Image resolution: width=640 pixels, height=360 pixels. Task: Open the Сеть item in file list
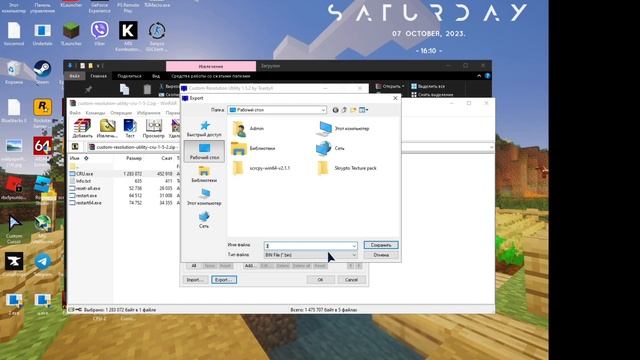pyautogui.click(x=331, y=148)
